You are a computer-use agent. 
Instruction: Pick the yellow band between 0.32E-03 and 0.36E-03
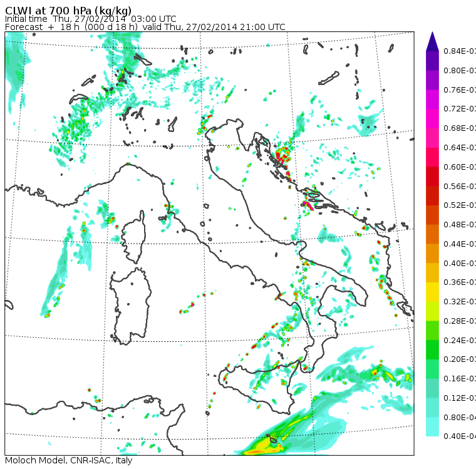pyautogui.click(x=432, y=292)
